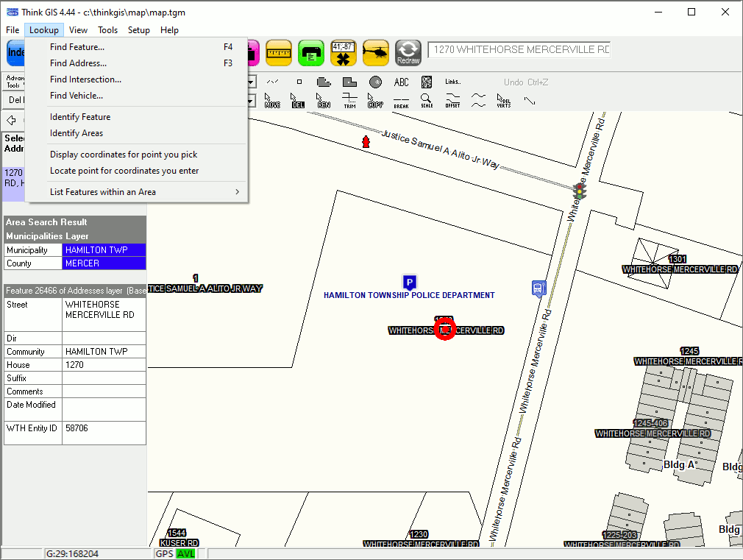Screen dimensions: 743x560
Task: Click the COPY feature tool
Action: (375, 101)
